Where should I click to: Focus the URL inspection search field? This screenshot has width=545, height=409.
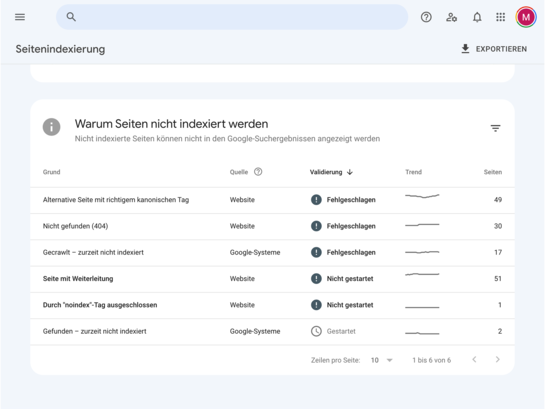(232, 17)
